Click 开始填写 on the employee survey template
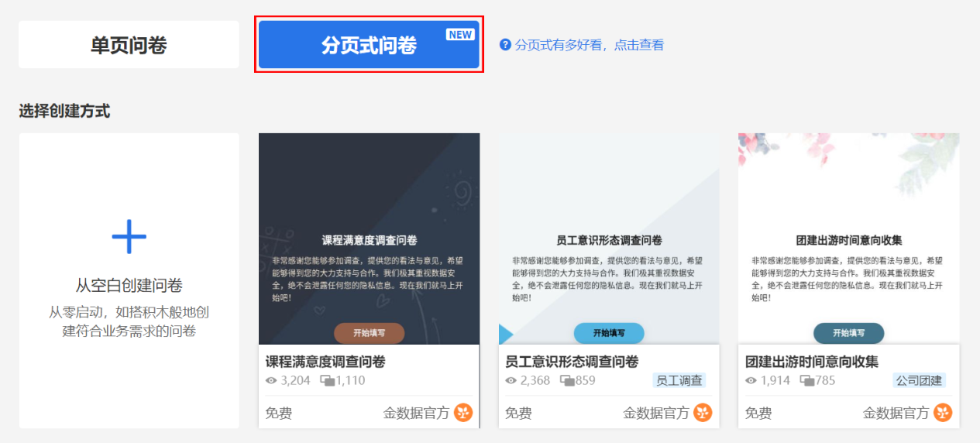980x443 pixels. (x=609, y=333)
